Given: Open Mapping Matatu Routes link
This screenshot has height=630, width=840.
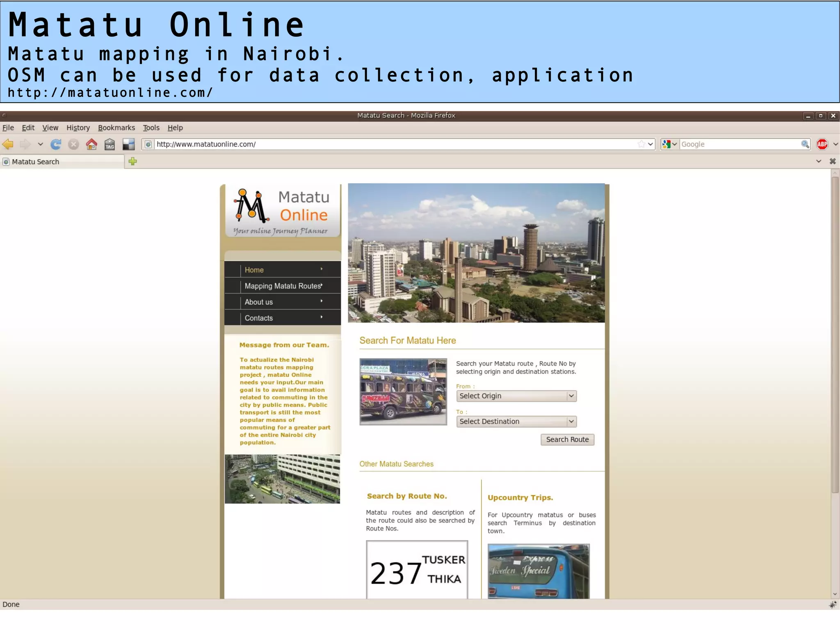Looking at the screenshot, I should 283,286.
